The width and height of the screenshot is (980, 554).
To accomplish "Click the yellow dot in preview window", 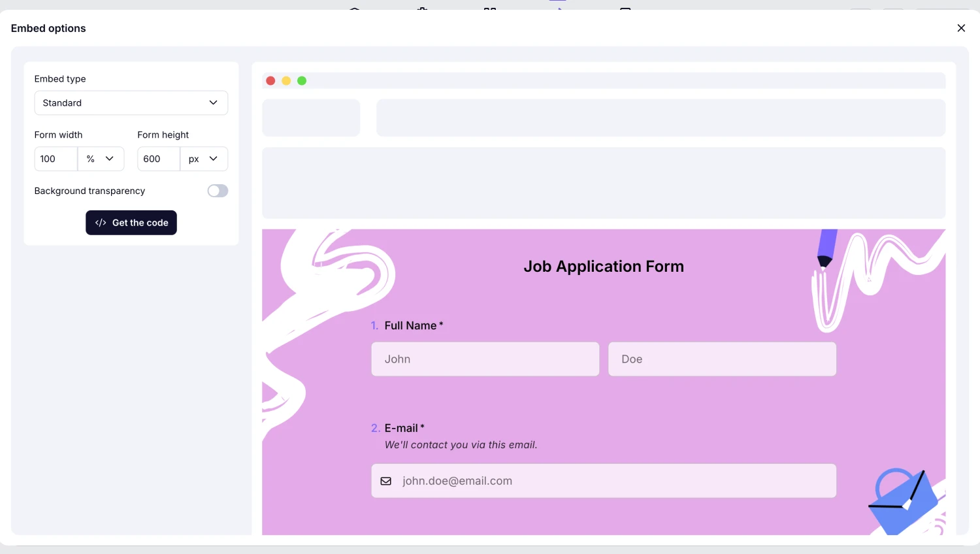I will click(x=286, y=81).
